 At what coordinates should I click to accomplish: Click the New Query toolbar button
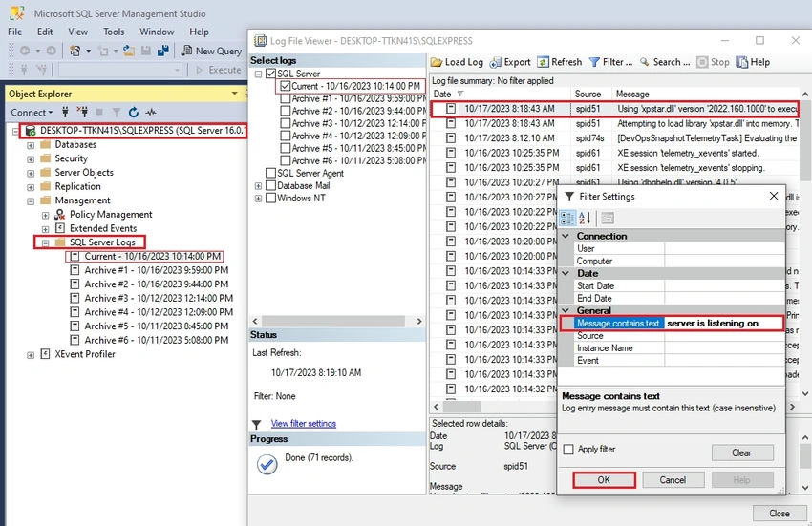[211, 51]
